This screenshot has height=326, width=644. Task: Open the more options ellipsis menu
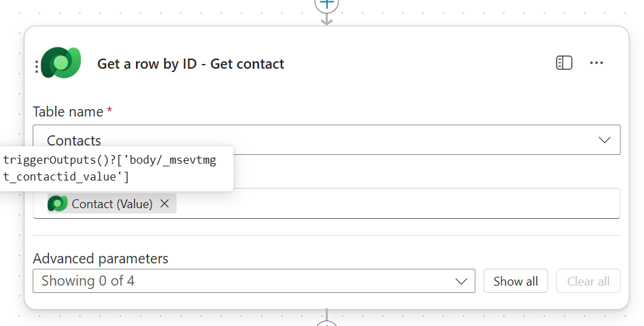(596, 63)
